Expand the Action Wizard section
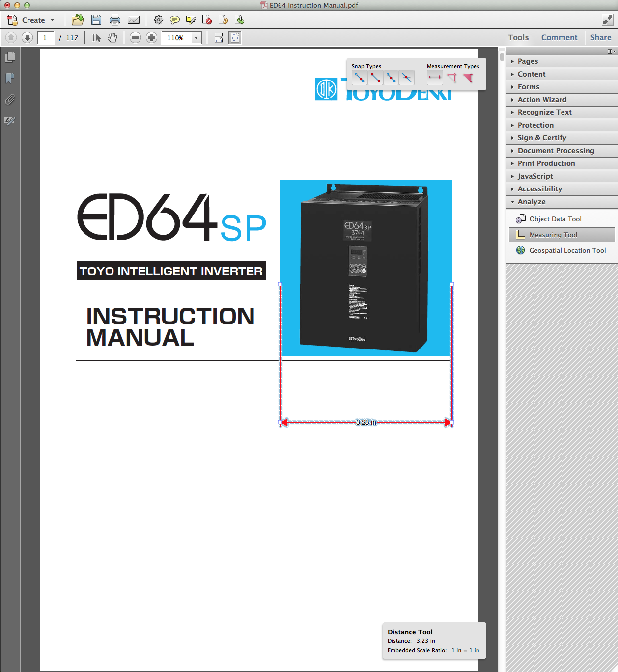The width and height of the screenshot is (618, 672). coord(562,100)
